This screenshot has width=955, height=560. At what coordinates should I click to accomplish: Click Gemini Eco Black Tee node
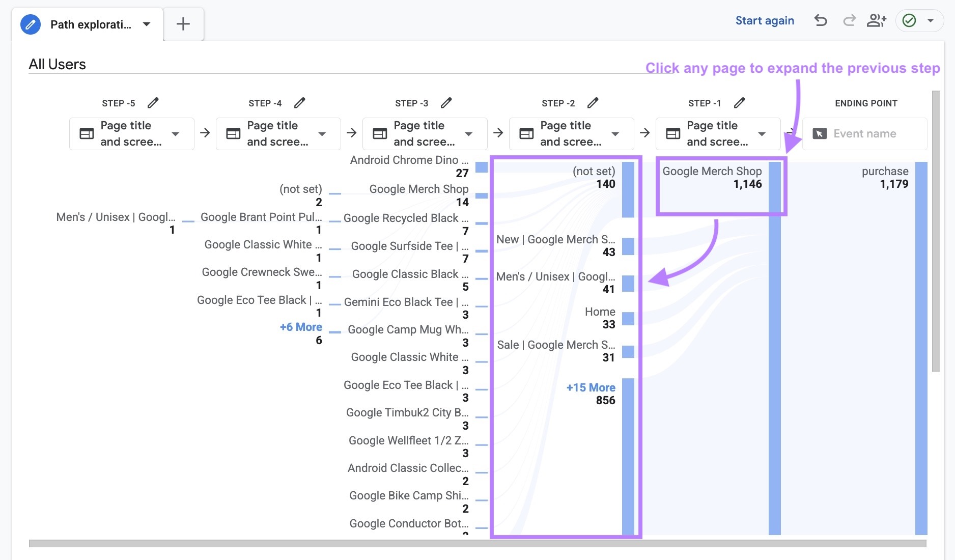(406, 309)
